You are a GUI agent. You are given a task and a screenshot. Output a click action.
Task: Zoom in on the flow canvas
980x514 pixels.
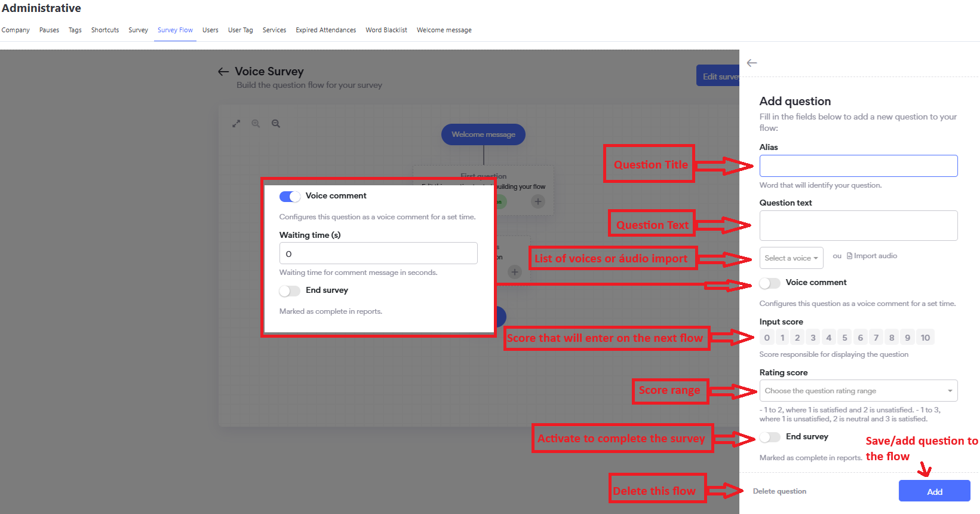[256, 124]
